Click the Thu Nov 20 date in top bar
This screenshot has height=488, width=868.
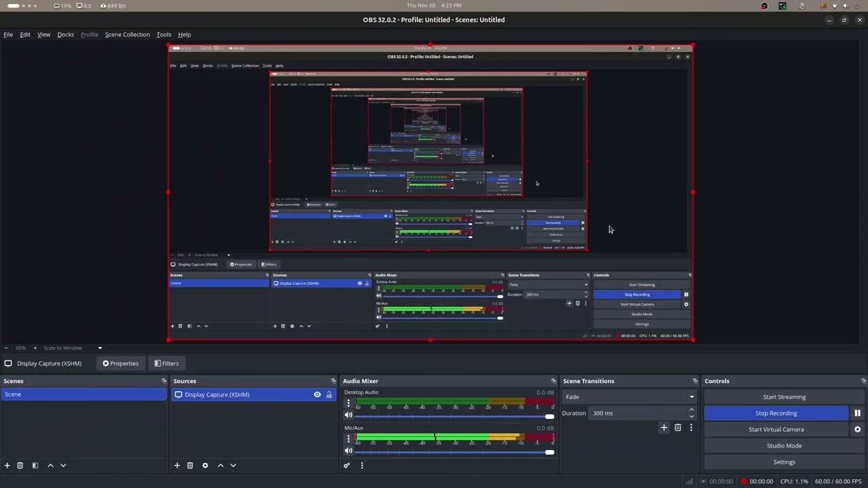(x=420, y=5)
